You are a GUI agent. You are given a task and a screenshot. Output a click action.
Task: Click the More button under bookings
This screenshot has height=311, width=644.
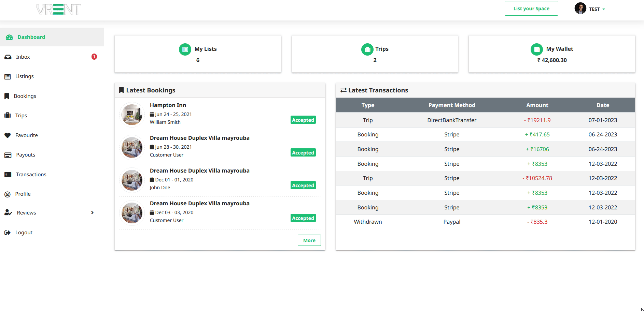pyautogui.click(x=309, y=240)
